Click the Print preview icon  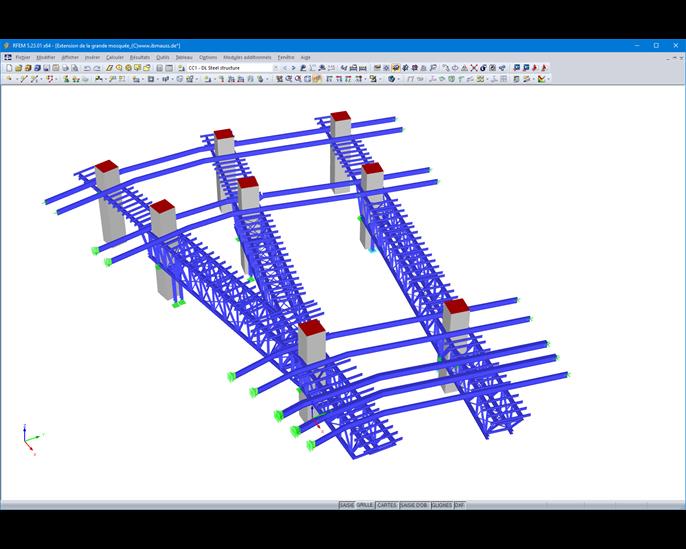tap(75, 68)
